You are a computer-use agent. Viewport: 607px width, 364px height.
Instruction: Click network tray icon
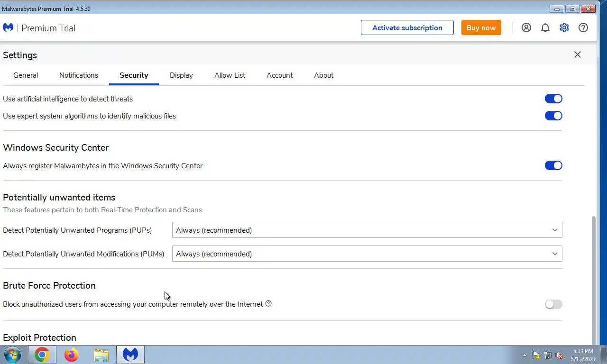pyautogui.click(x=548, y=355)
